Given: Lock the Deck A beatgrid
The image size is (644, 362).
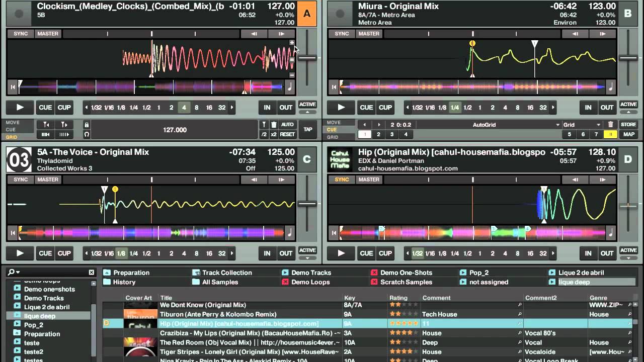Looking at the screenshot, I should 87,125.
